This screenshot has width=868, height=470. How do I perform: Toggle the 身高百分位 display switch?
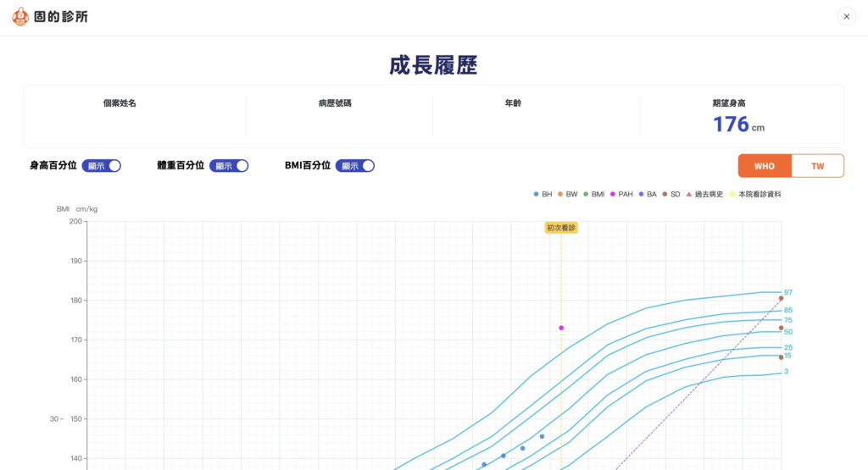point(102,166)
